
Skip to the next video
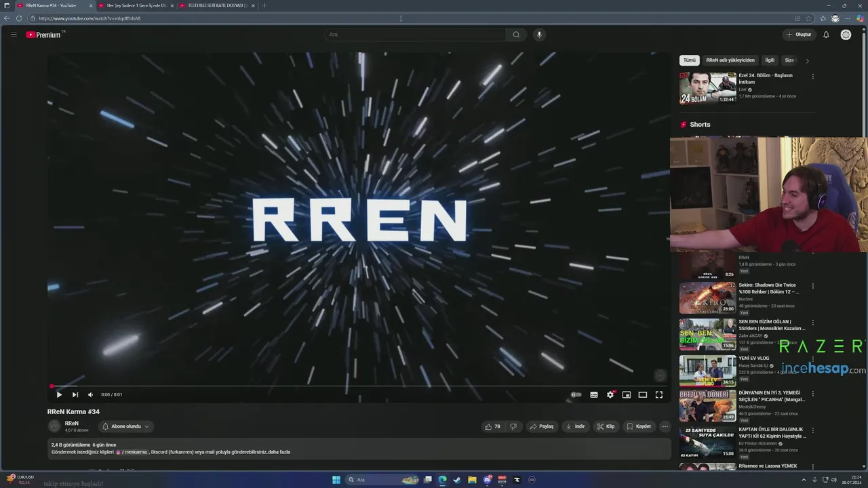click(75, 394)
